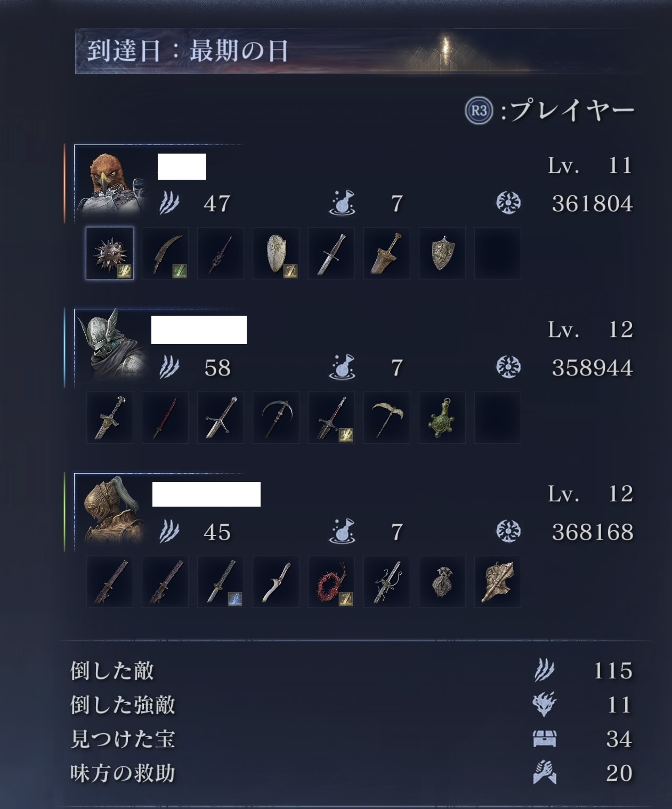This screenshot has height=809, width=672.
Task: Select the katana with blue badge icon
Action: point(221,582)
